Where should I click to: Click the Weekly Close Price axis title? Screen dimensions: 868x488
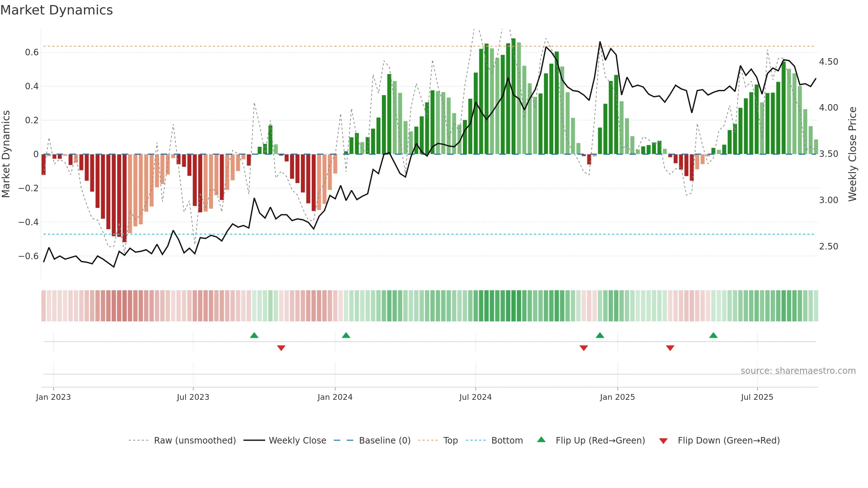pos(852,154)
